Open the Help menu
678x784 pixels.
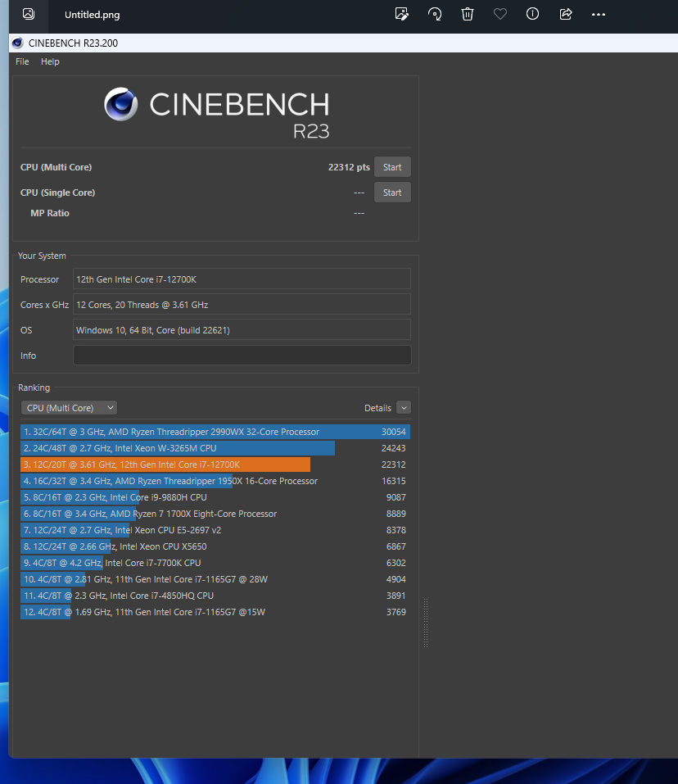(50, 61)
